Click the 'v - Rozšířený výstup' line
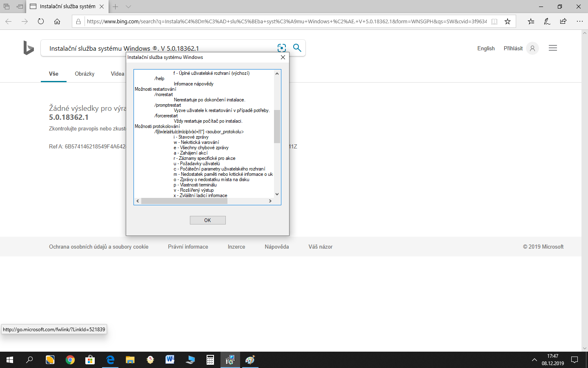Viewport: 588px width, 368px height. point(194,190)
